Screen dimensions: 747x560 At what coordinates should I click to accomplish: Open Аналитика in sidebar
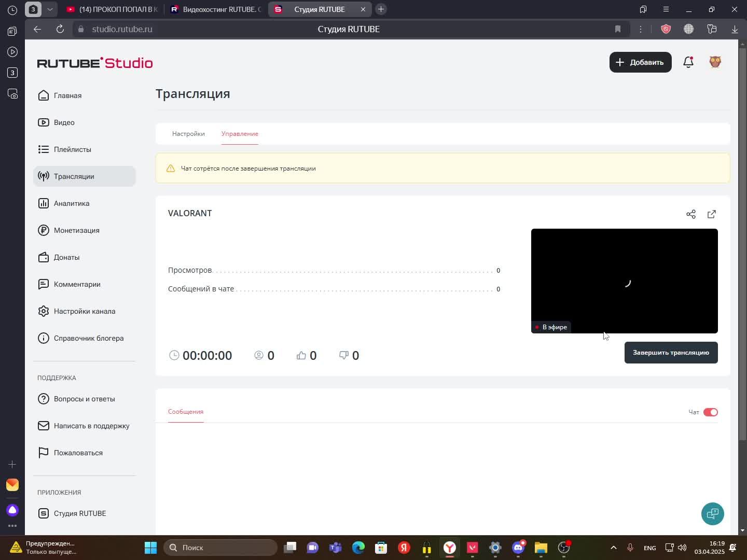pyautogui.click(x=84, y=203)
